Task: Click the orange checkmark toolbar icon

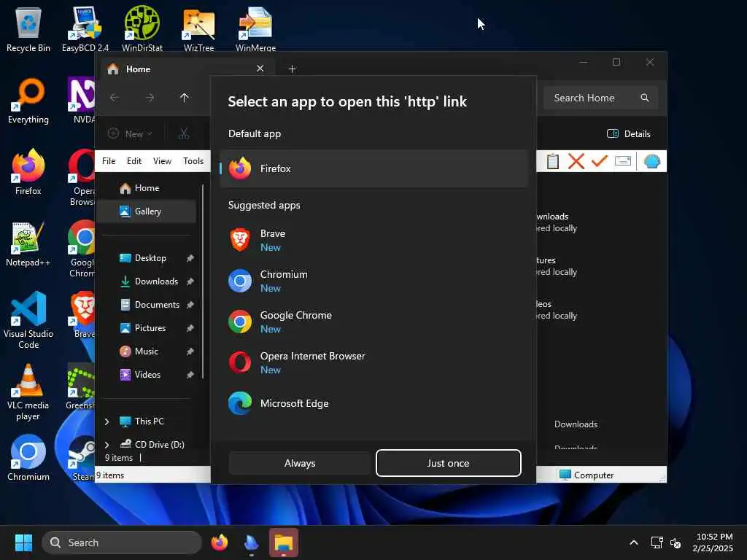Action: 600,161
